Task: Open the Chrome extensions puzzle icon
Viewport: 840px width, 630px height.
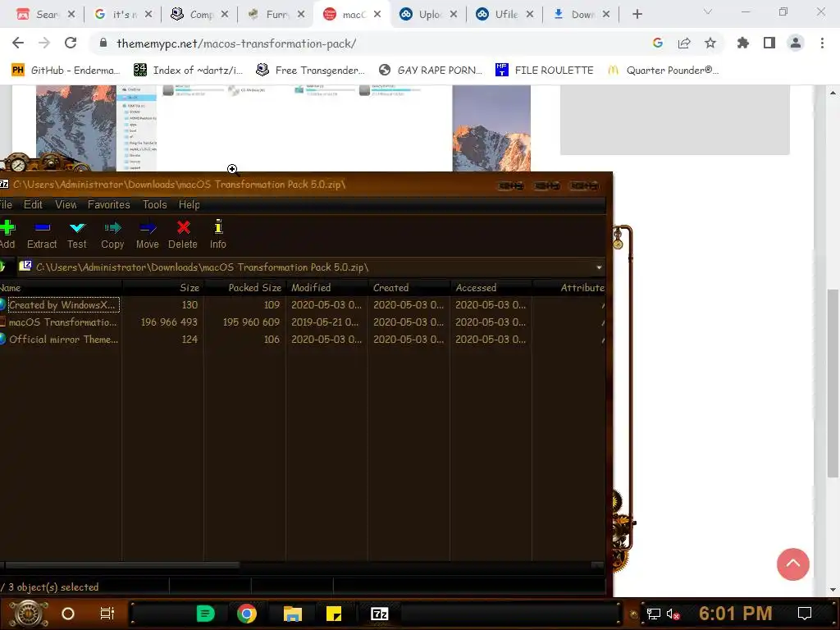Action: (x=743, y=43)
